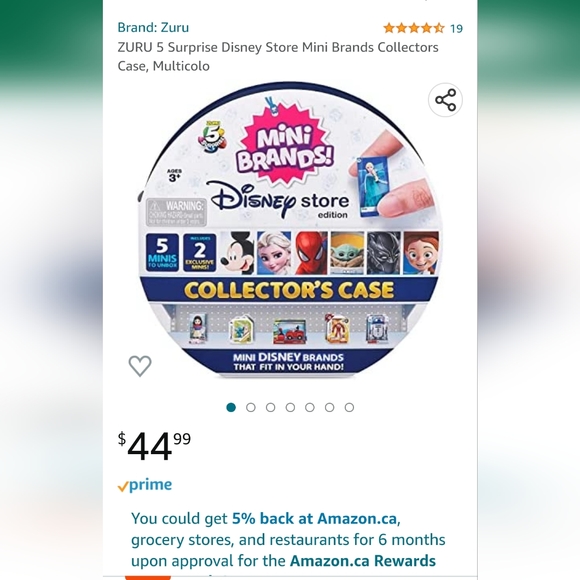Screen dimensions: 580x580
Task: Select the fifth image carousel dot
Action: coord(310,407)
